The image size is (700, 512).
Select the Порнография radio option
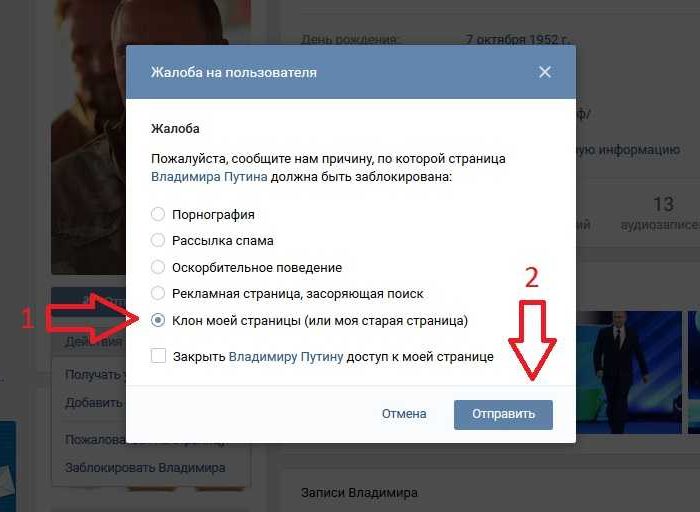coord(158,214)
